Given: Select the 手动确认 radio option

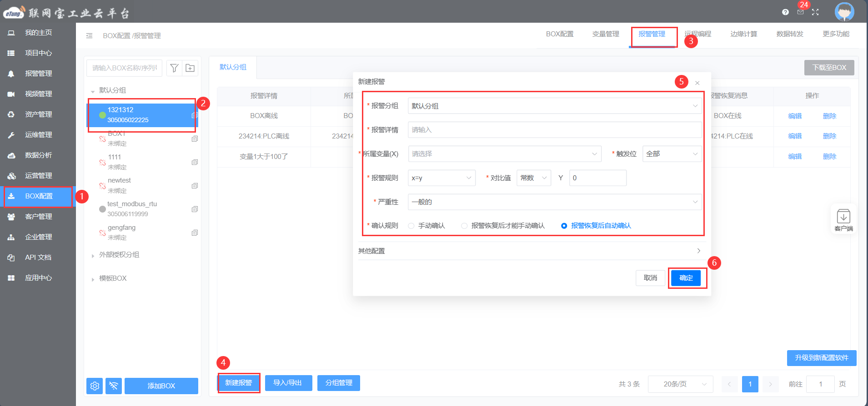Looking at the screenshot, I should click(x=411, y=226).
